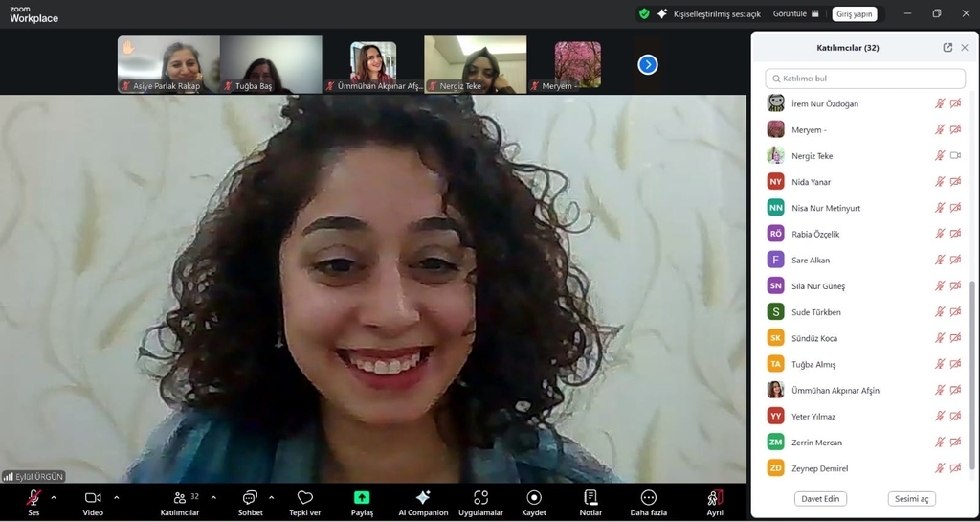Select Sude Türkben in the participant list
The width and height of the screenshot is (980, 522).
[816, 312]
